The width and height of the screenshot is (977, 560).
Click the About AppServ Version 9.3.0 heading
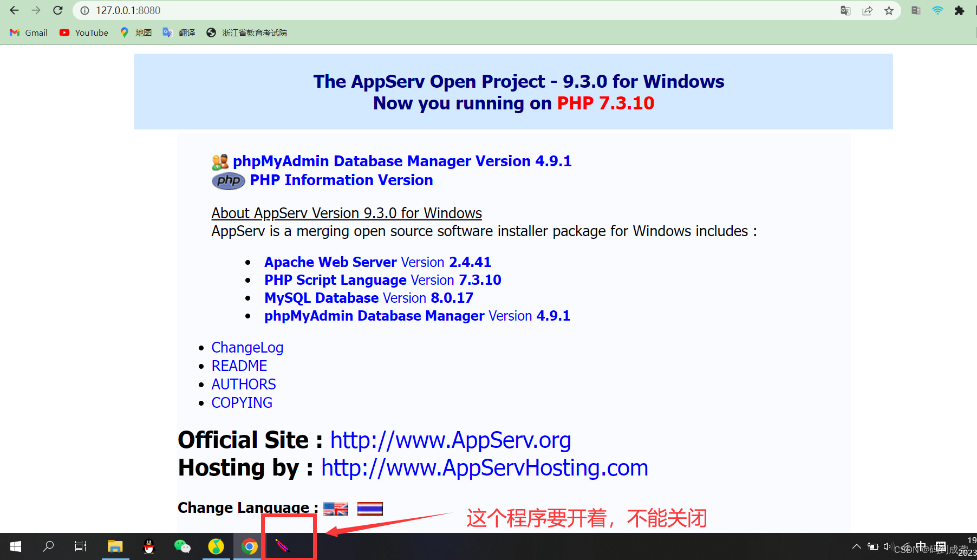coord(347,213)
